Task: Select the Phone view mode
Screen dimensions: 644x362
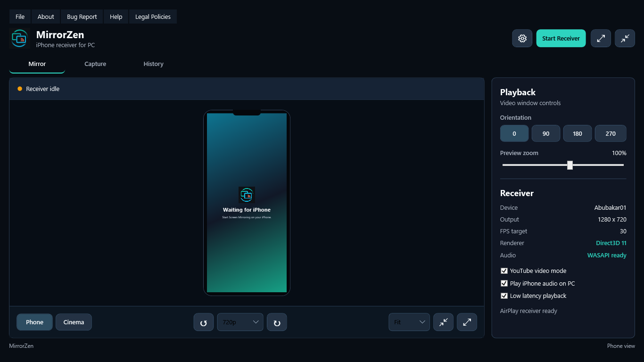Action: tap(35, 322)
